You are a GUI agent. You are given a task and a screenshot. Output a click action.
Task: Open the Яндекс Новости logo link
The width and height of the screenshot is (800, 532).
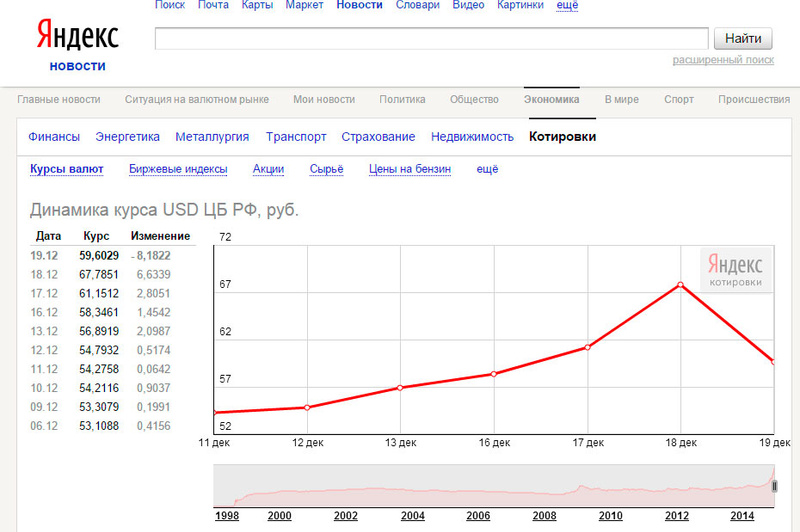(78, 66)
